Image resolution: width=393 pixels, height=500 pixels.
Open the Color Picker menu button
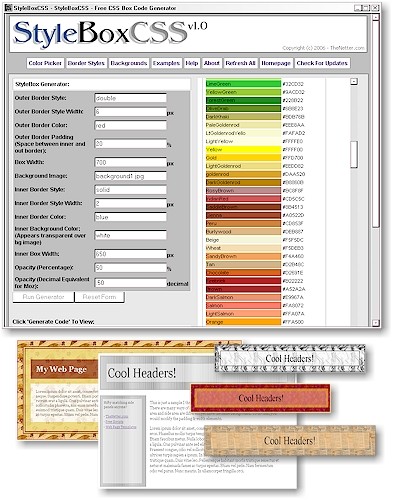[45, 63]
